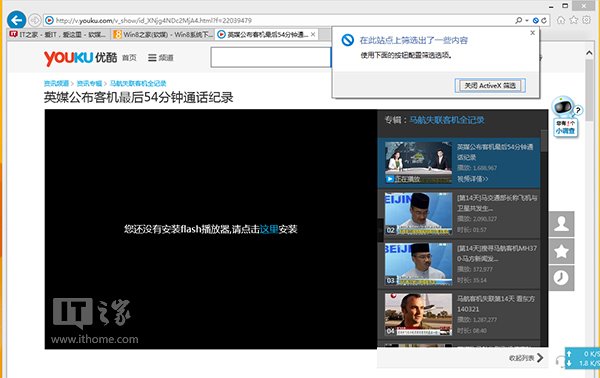
Task: Open the browser Home icon
Action: (561, 20)
